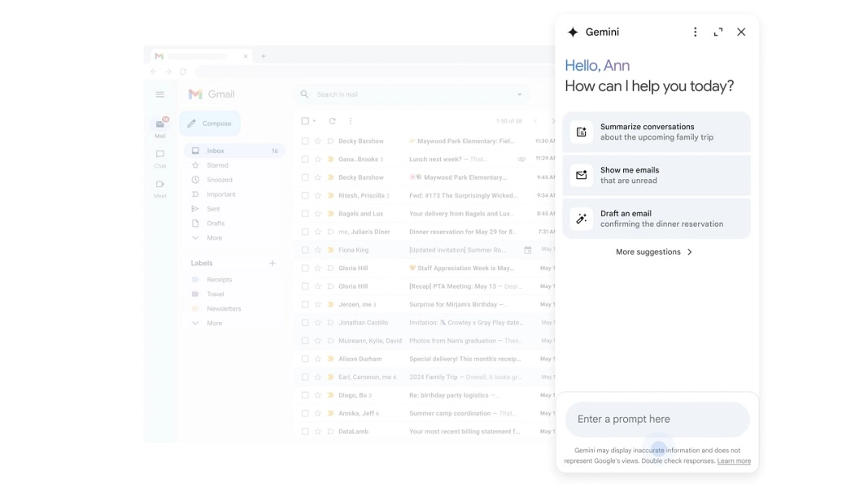Focus the Search in mail field

pos(411,94)
